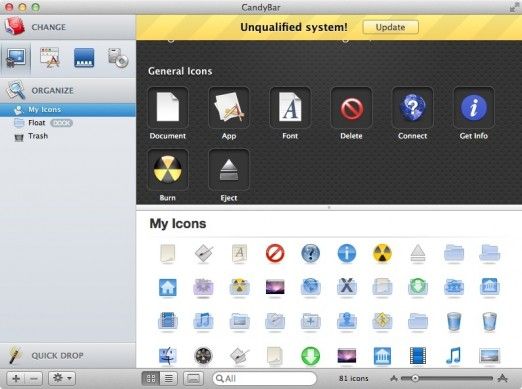Select the gray eject icon in My Icons
Viewport: 522px width, 389px height.
coord(418,254)
